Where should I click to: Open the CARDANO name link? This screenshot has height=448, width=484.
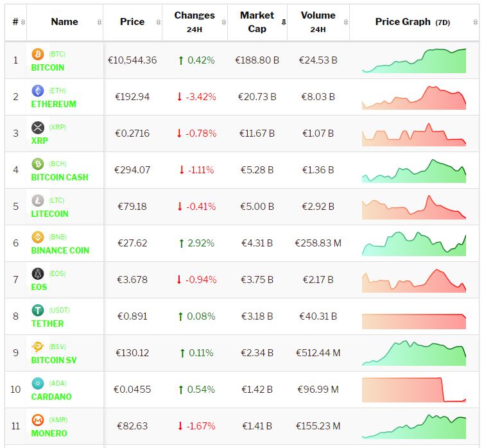(x=51, y=397)
